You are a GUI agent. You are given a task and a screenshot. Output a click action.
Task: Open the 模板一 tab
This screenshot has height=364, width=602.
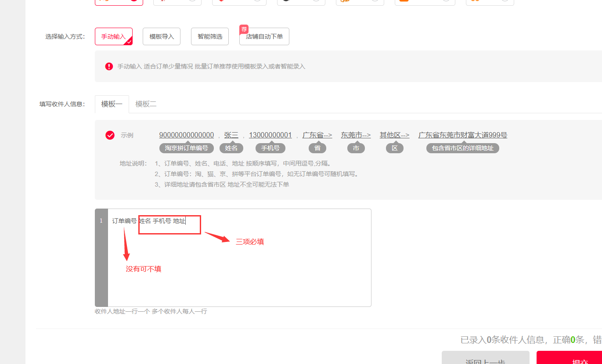click(x=112, y=104)
